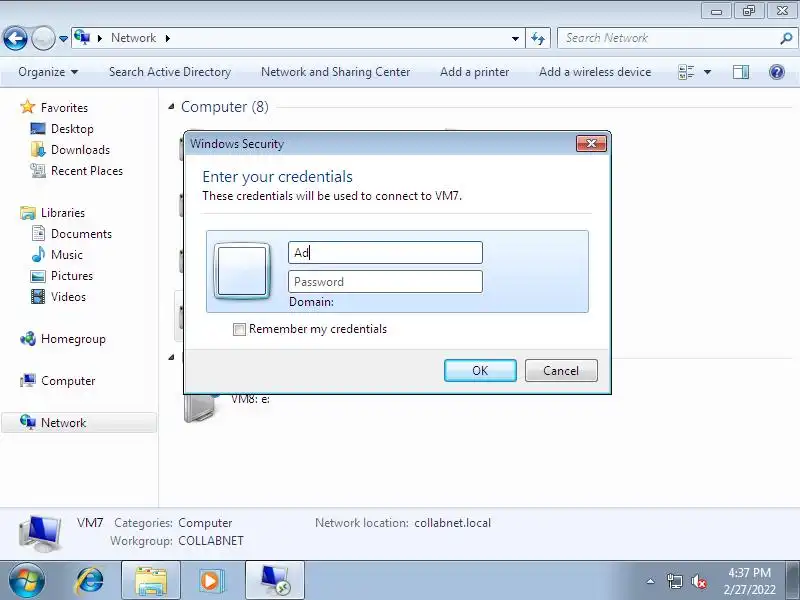
Task: Click Windows Explorer taskbar icon
Action: click(x=151, y=581)
